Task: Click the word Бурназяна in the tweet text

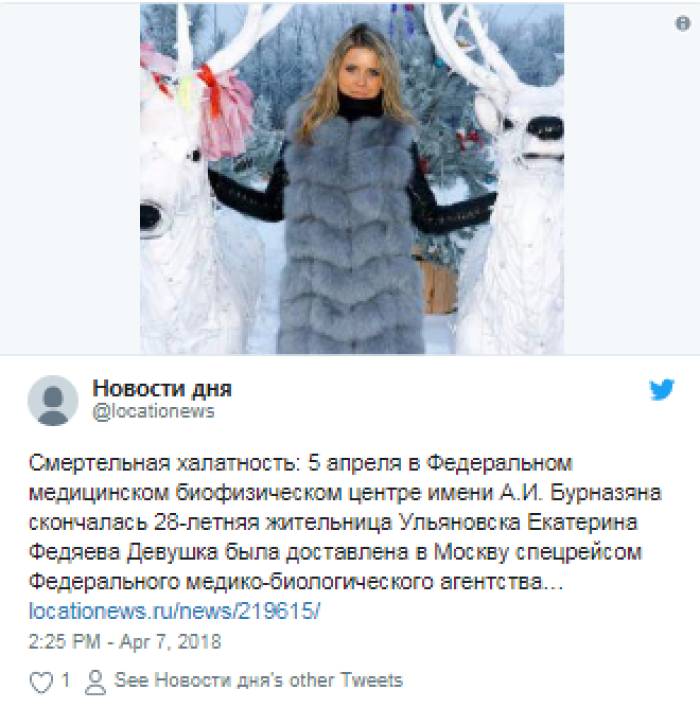Action: coord(606,493)
